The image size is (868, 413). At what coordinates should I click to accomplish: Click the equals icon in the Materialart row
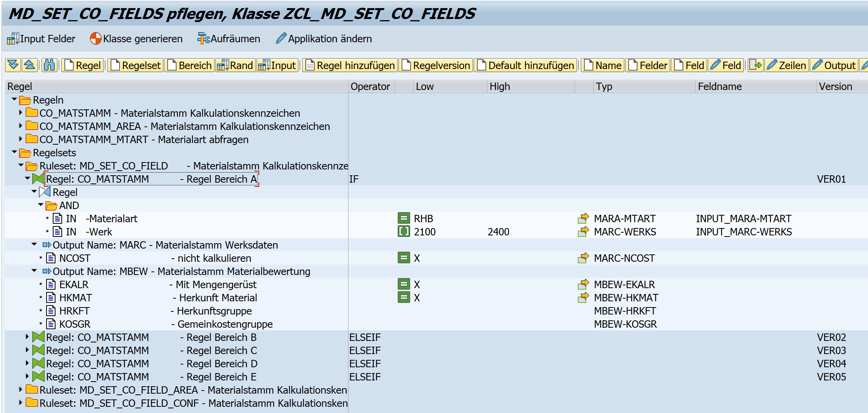(x=404, y=218)
